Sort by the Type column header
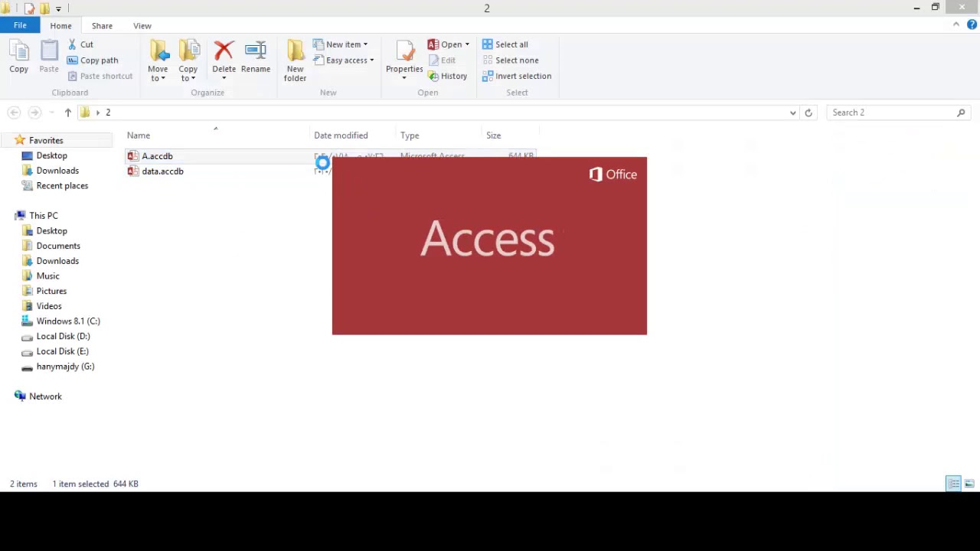The height and width of the screenshot is (551, 980). pos(410,135)
